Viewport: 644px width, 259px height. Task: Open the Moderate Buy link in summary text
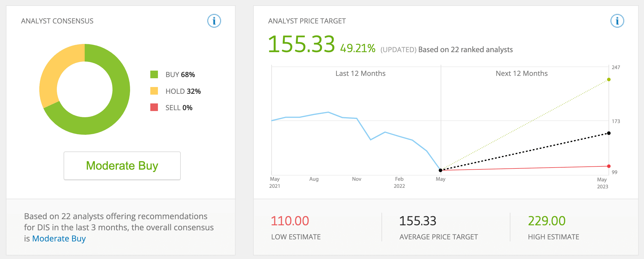point(59,238)
